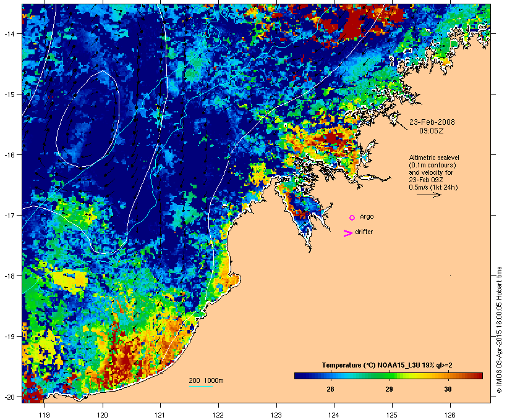
Task: Click the 'Altimetric sealevel' text
Action: coord(434,157)
